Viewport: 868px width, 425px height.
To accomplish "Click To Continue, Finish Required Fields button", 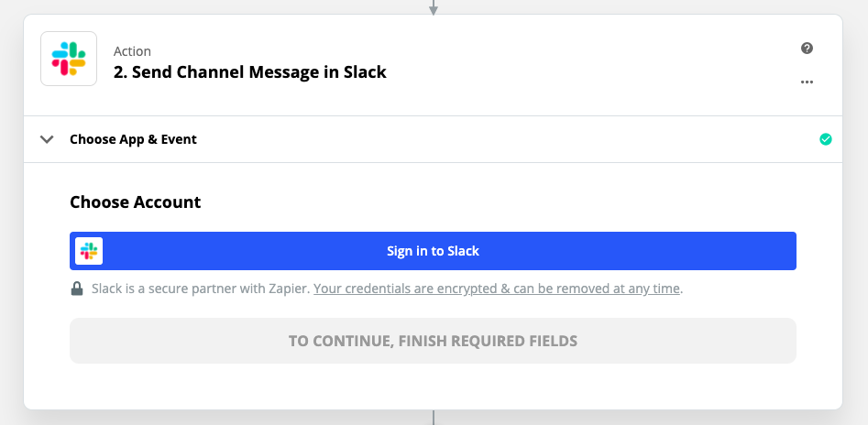I will pyautogui.click(x=433, y=341).
